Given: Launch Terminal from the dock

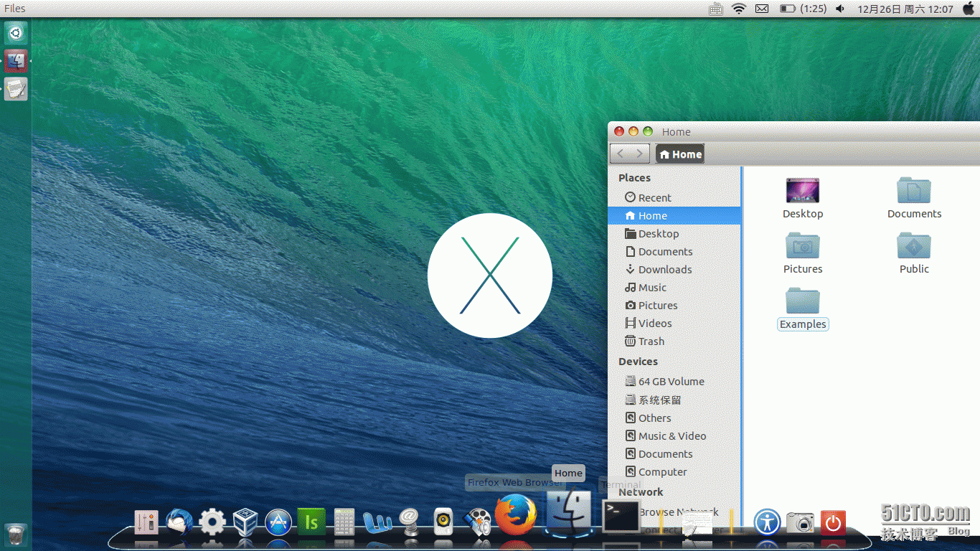Looking at the screenshot, I should [x=621, y=517].
